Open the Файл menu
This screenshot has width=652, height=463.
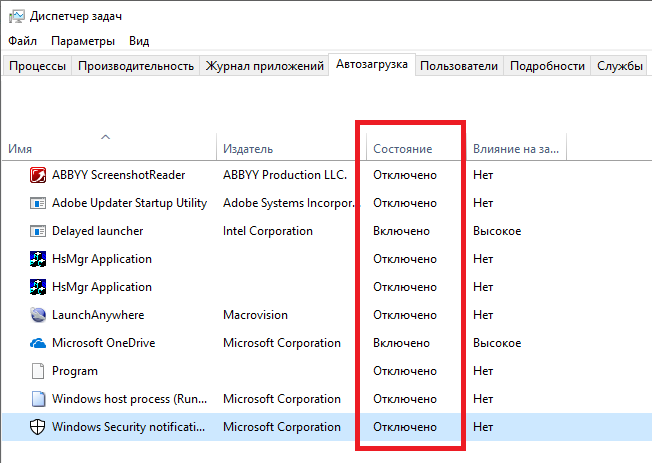pos(22,41)
